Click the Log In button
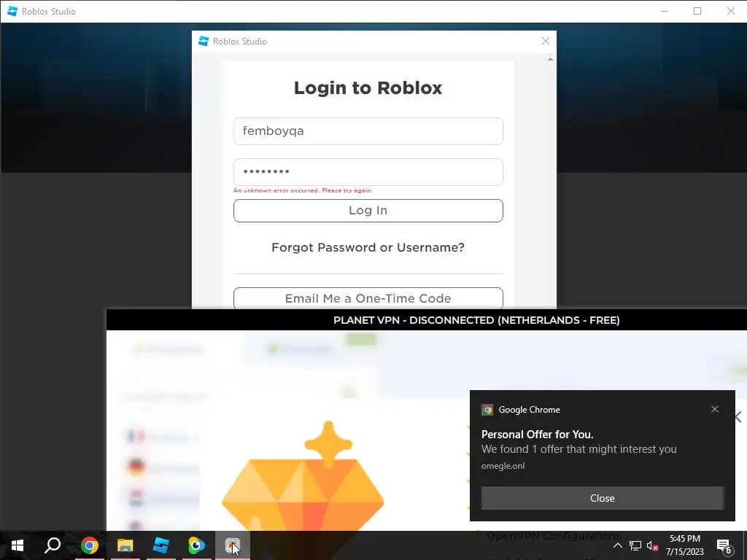This screenshot has width=747, height=560. [368, 211]
